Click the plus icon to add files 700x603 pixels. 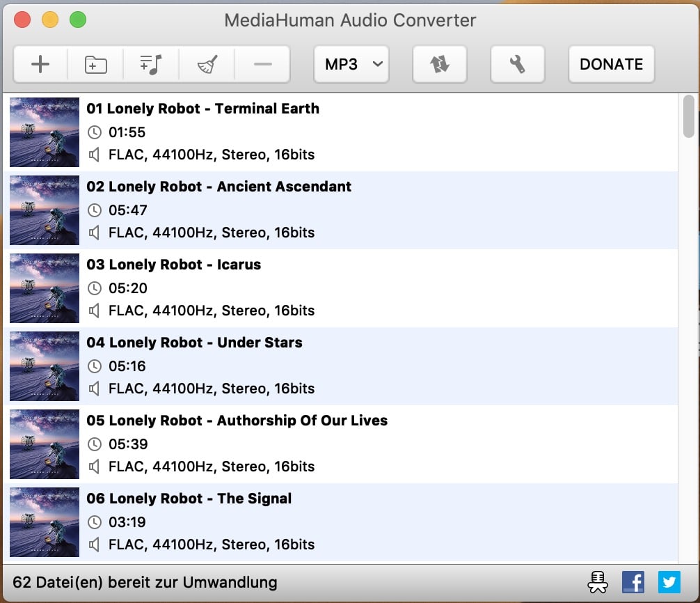40,64
